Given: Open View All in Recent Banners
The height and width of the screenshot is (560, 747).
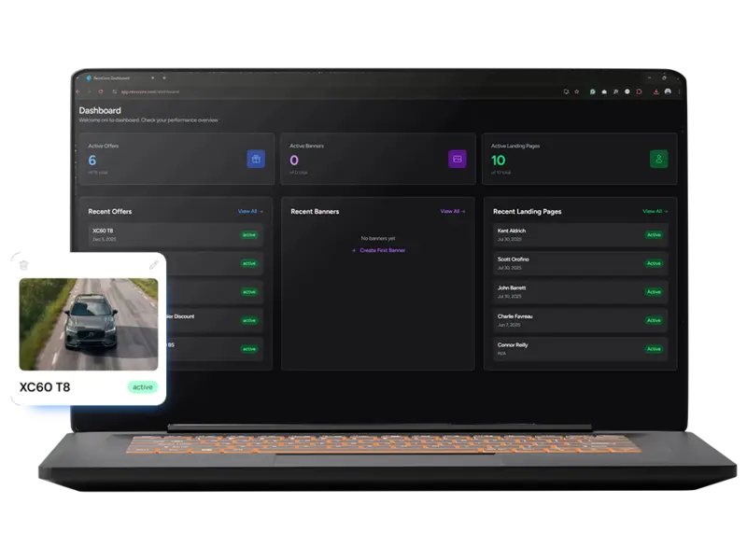Looking at the screenshot, I should [452, 212].
